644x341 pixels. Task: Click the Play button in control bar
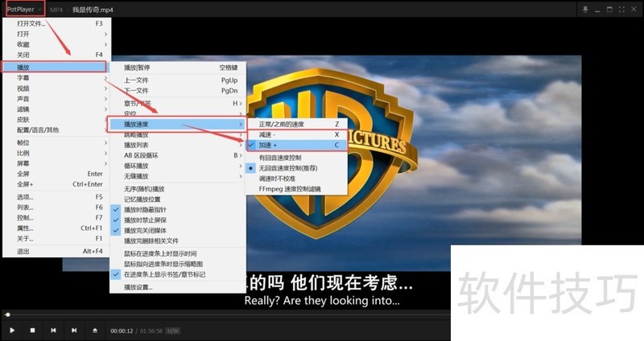click(12, 331)
